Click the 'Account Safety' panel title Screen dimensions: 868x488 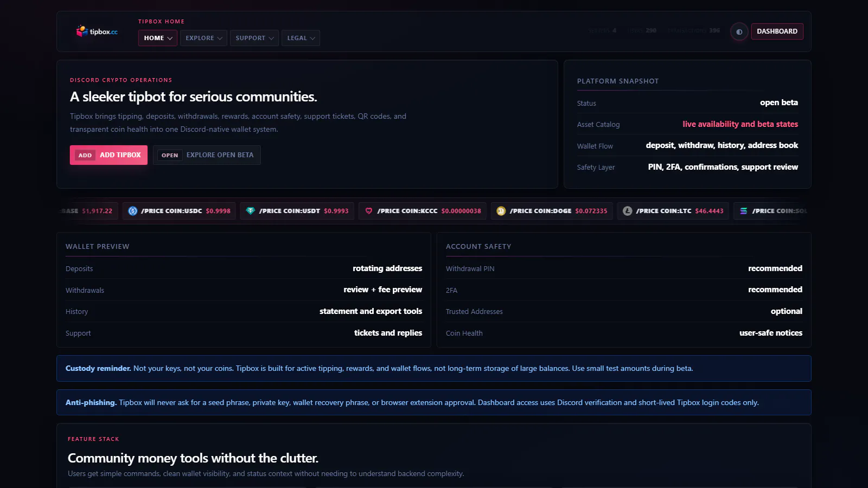[x=478, y=247]
